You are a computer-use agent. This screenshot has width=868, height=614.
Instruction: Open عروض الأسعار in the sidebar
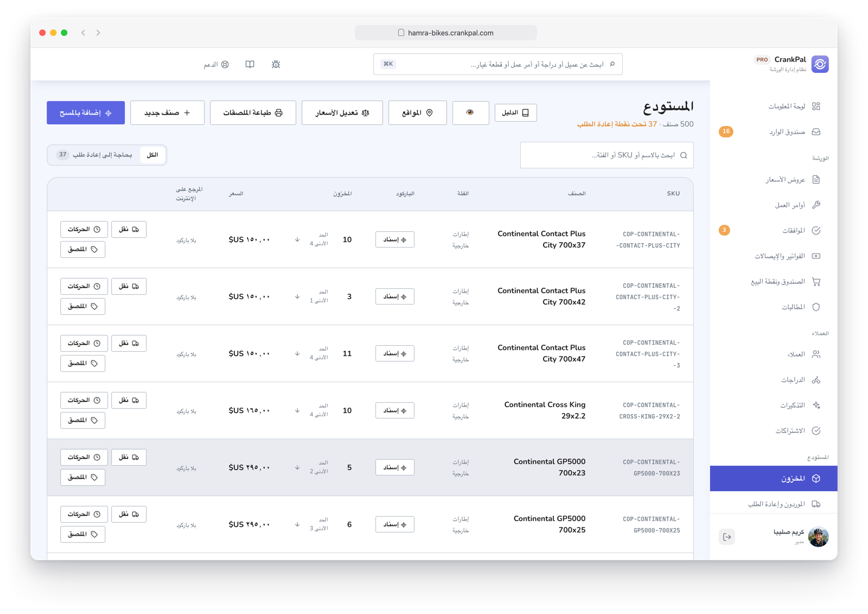[x=774, y=180]
